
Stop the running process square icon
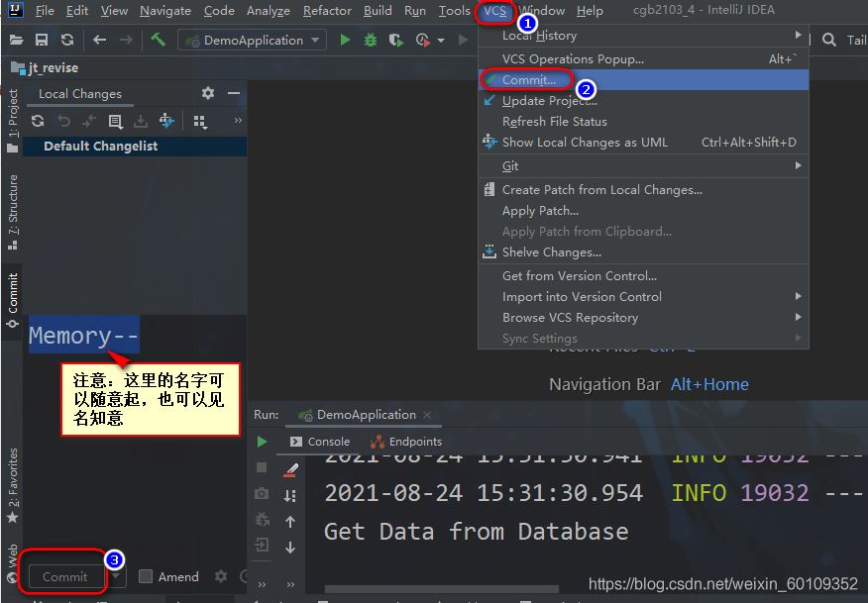coord(262,468)
